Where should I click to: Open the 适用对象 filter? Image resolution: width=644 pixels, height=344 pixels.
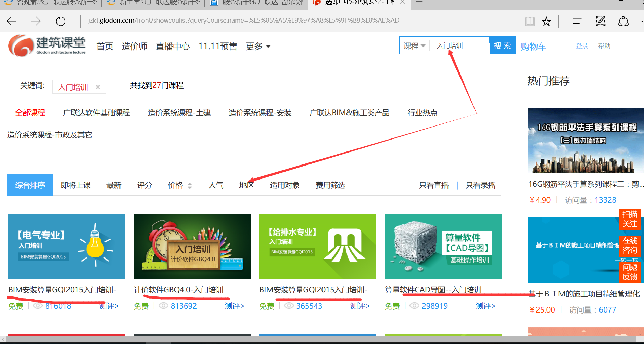285,185
